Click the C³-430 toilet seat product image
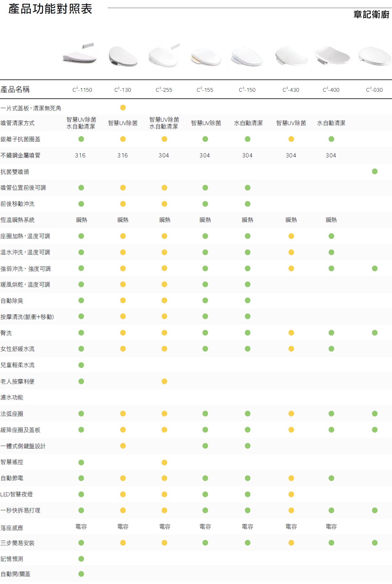The width and height of the screenshot is (392, 584). point(291,56)
